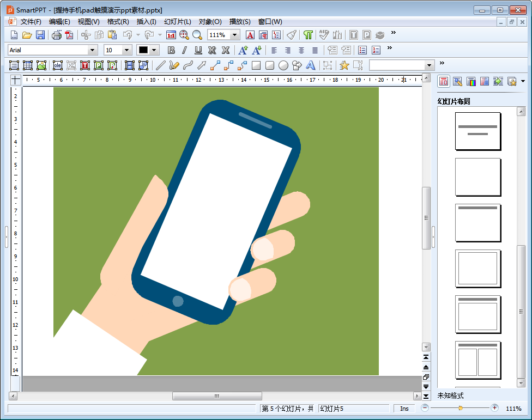Expand hidden standard toolbar items chevron
The height and width of the screenshot is (420, 532).
[x=393, y=33]
